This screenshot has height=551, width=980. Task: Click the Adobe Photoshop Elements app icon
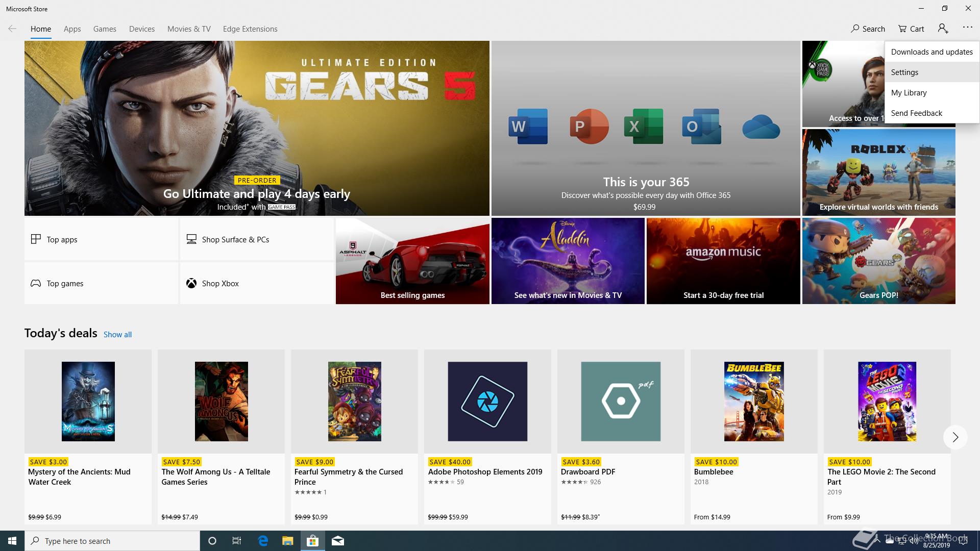[487, 402]
